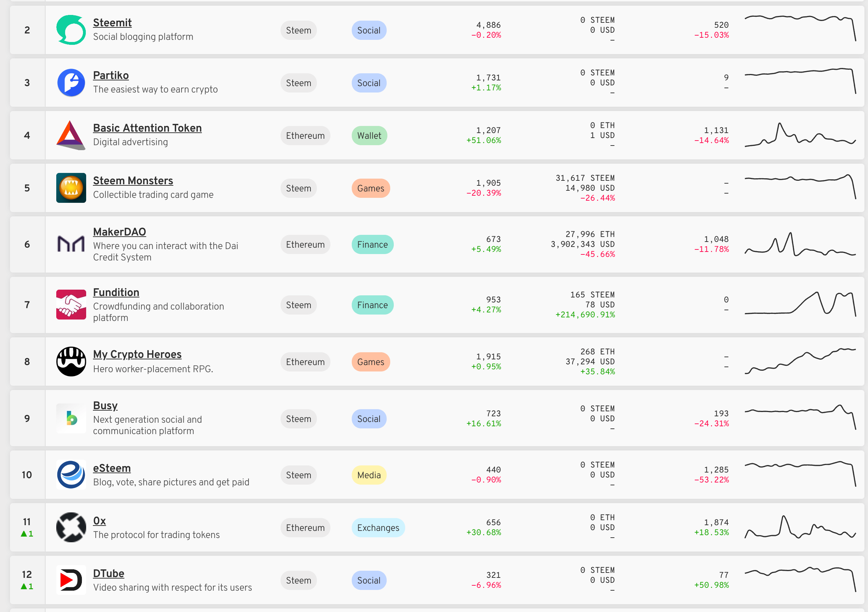Click the 0x protocol logo

click(x=71, y=527)
